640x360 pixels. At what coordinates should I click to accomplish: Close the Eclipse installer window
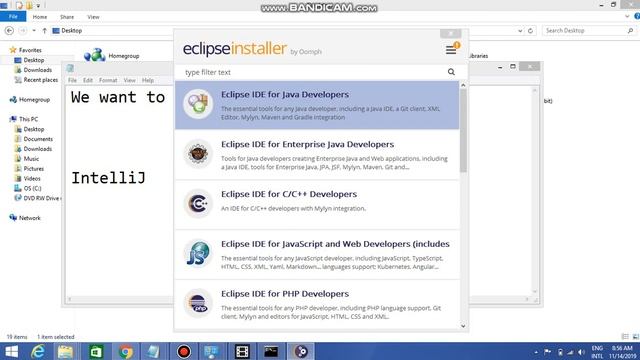pos(451,33)
